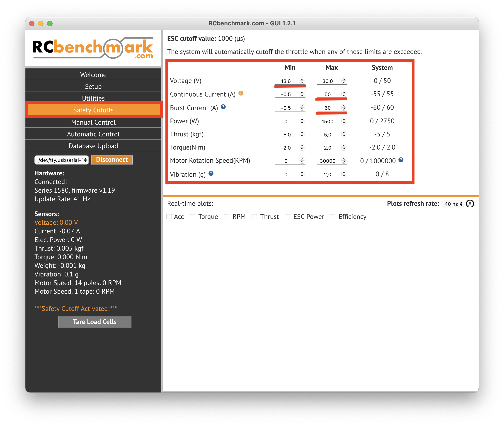
Task: Click the RCbenchmark.com logo
Action: click(x=93, y=48)
